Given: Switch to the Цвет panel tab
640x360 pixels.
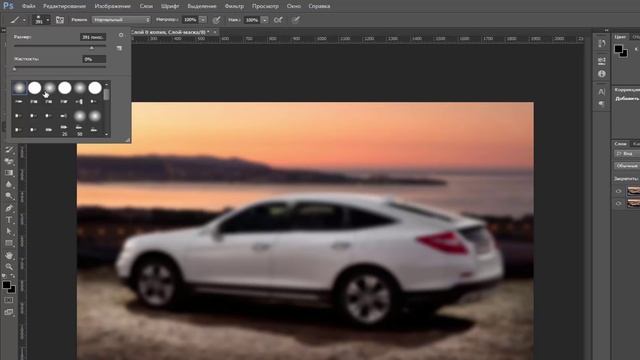Looking at the screenshot, I should (620, 37).
